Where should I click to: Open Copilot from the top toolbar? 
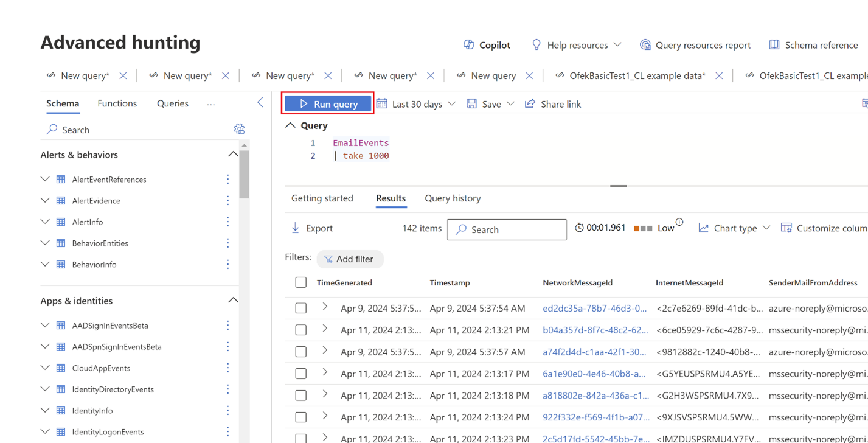[x=486, y=44]
